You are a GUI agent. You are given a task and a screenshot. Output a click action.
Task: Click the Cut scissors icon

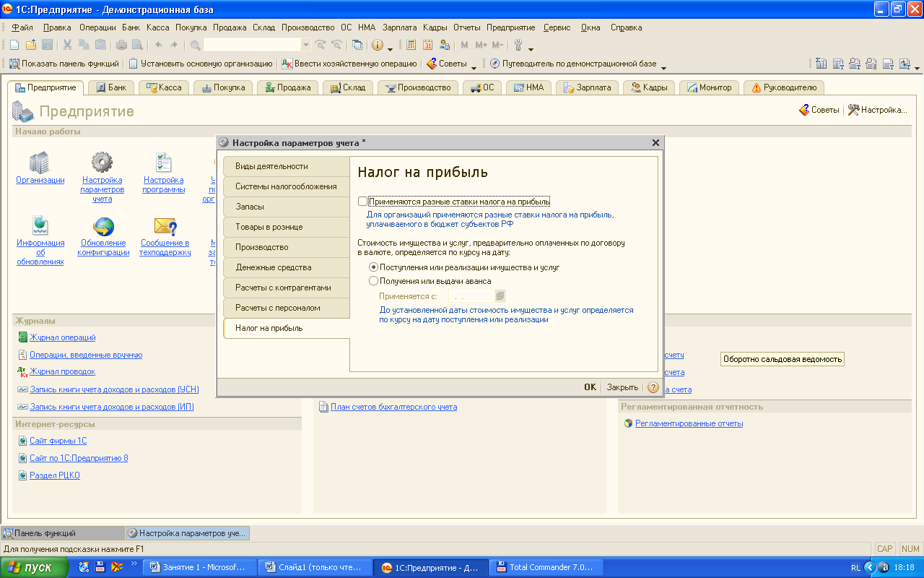67,45
